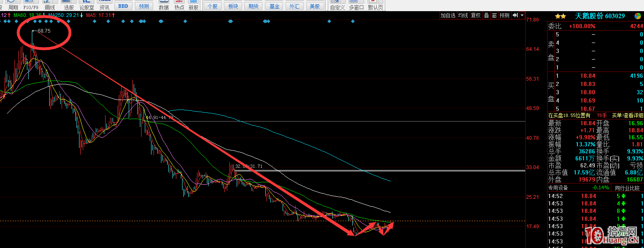Click the buy level 1 price 18.84

click(588, 76)
